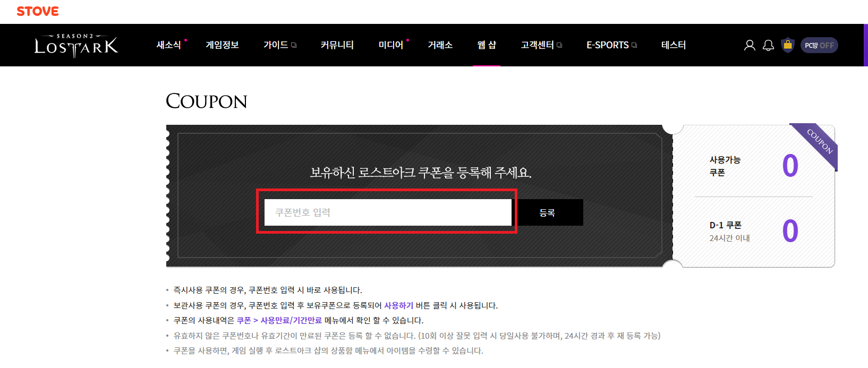Select the 웹 샵 menu item
This screenshot has height=368, width=868.
(x=487, y=45)
